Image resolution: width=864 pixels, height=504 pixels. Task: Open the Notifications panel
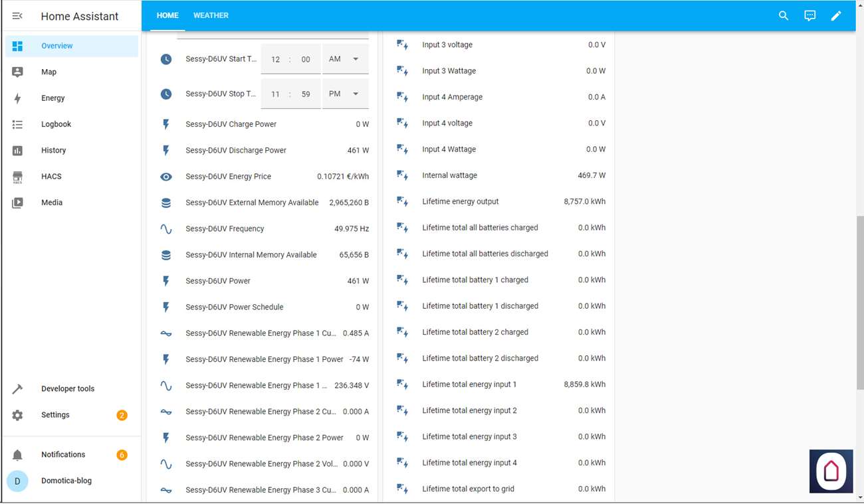(x=63, y=455)
